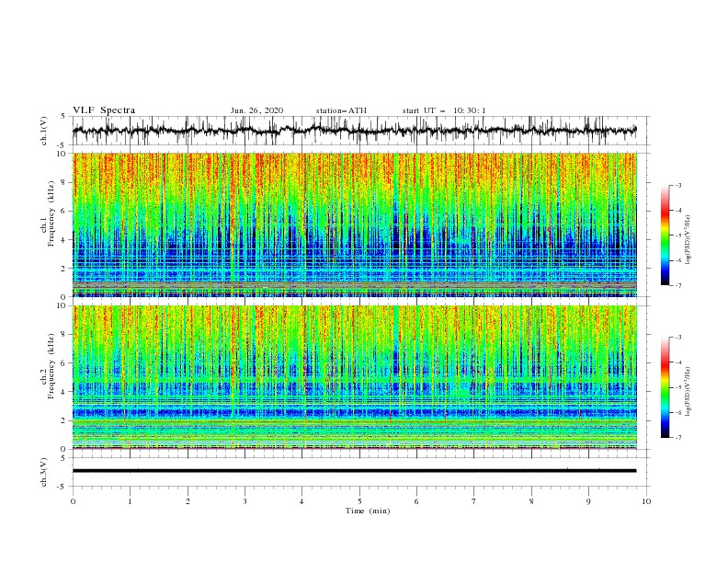Click the "-3" label on ch.1 colorbar

click(x=678, y=185)
